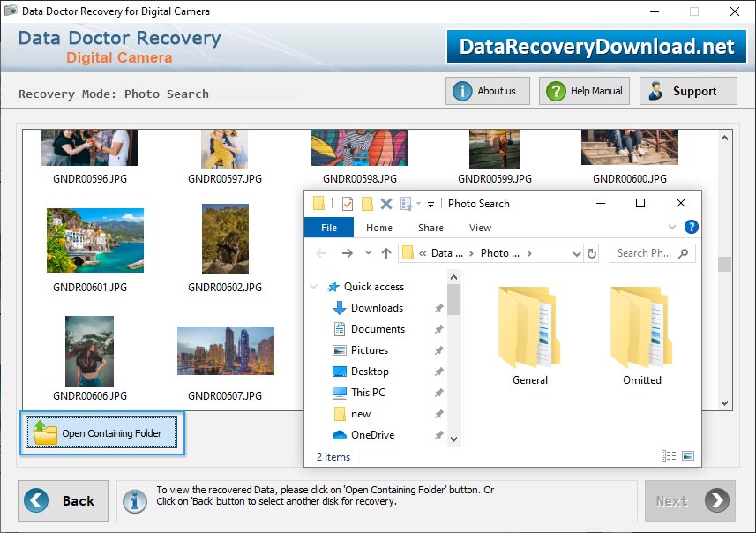This screenshot has height=533, width=756.
Task: Switch to the Share ribbon tab
Action: [430, 228]
